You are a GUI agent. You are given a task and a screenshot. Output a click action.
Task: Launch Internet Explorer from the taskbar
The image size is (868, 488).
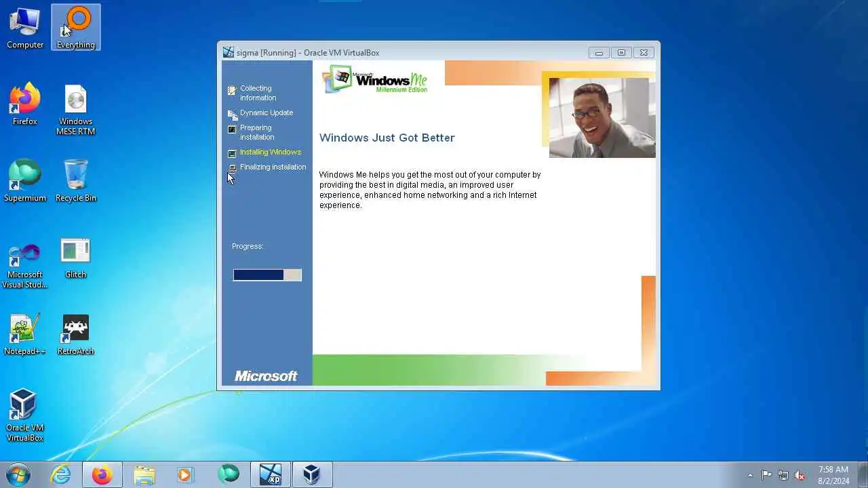pyautogui.click(x=61, y=474)
